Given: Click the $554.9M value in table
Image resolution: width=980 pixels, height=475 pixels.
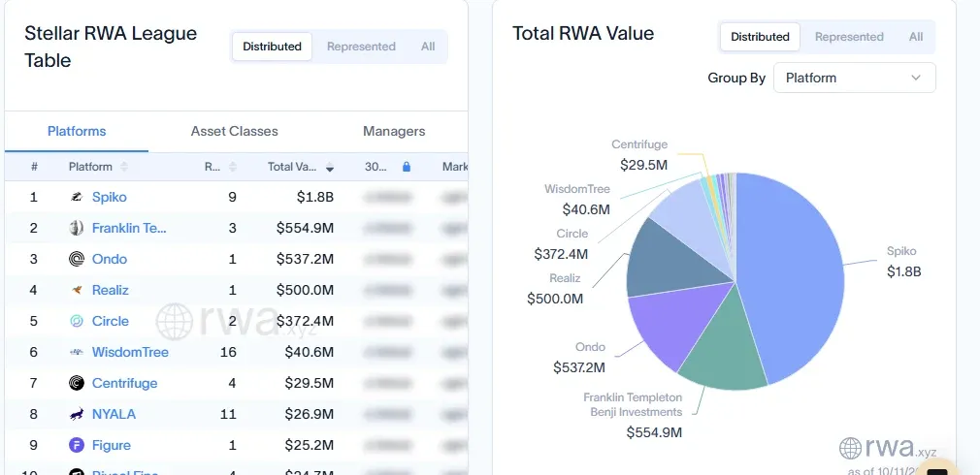Looking at the screenshot, I should pyautogui.click(x=305, y=229).
